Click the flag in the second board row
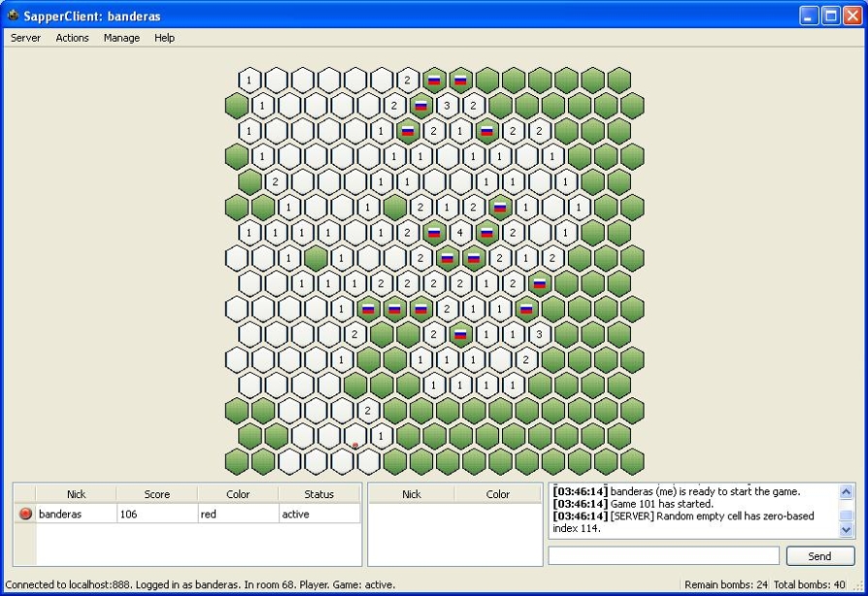The width and height of the screenshot is (868, 596). (420, 105)
